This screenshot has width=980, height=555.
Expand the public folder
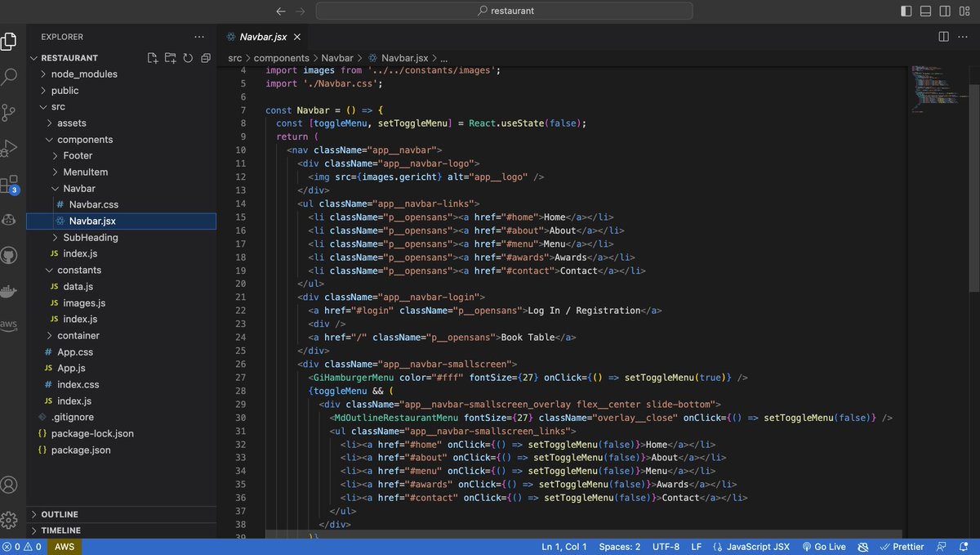click(x=121, y=91)
